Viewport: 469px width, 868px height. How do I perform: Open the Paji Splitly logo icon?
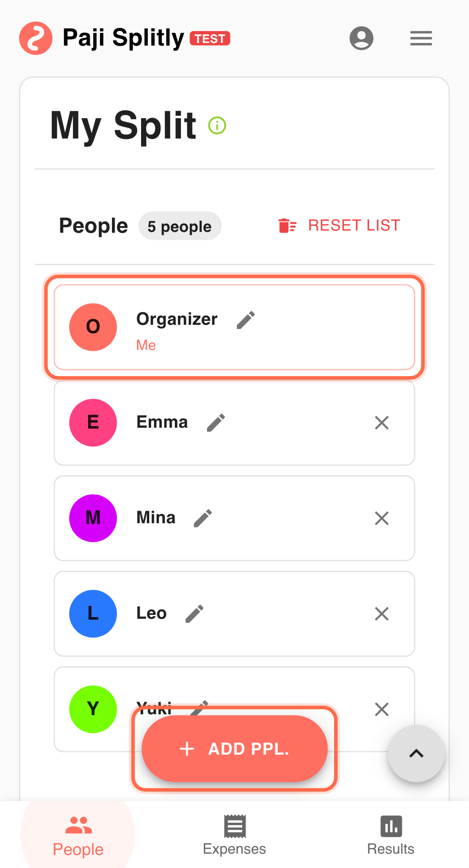(x=36, y=38)
